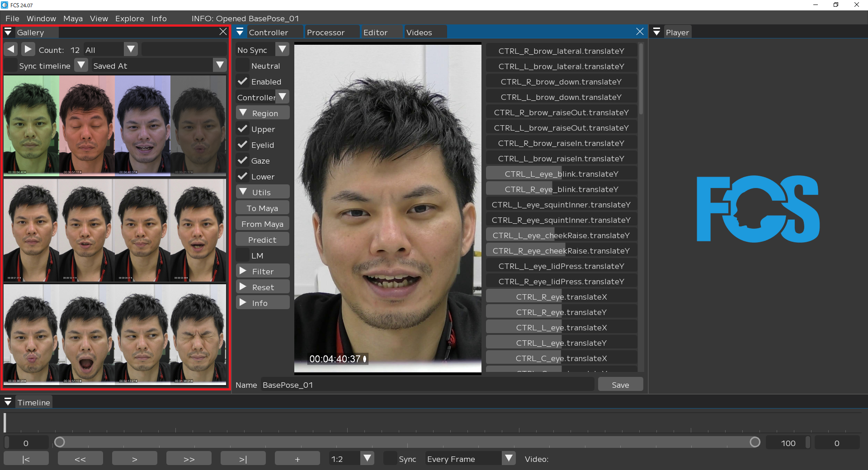Click the Gallery next arrow icon
The width and height of the screenshot is (868, 470).
point(28,49)
